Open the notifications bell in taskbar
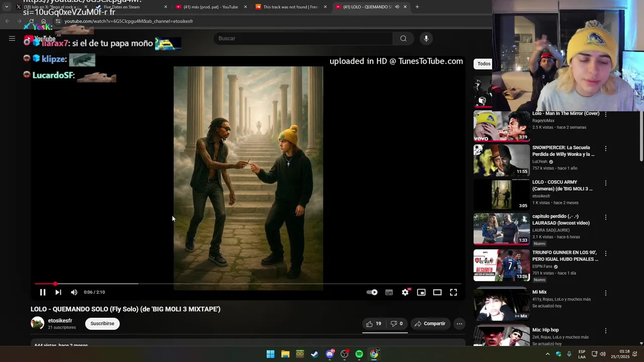The width and height of the screenshot is (644, 362). (635, 354)
